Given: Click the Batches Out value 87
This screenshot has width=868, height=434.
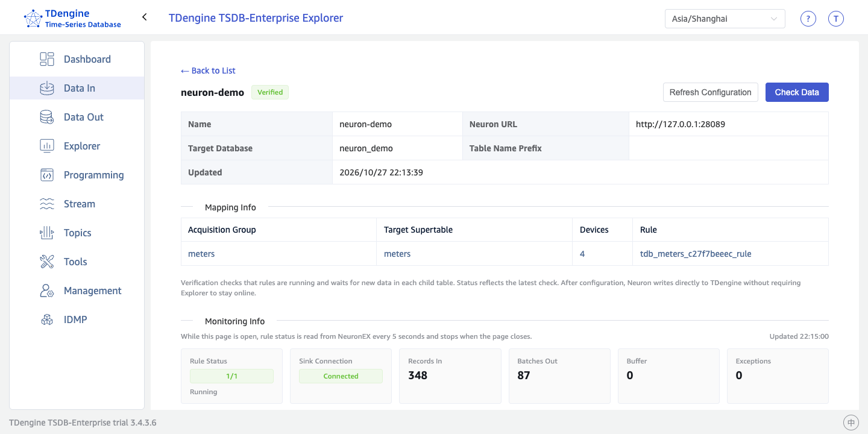Looking at the screenshot, I should tap(524, 376).
